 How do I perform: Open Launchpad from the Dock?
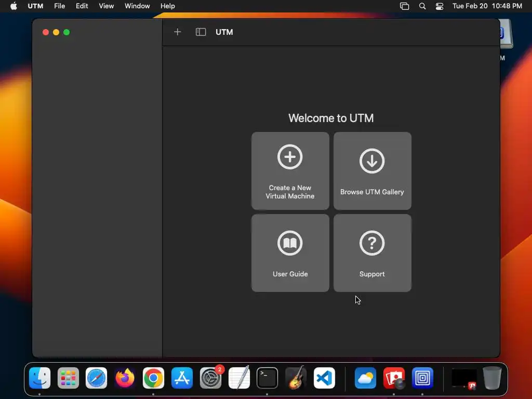tap(68, 378)
